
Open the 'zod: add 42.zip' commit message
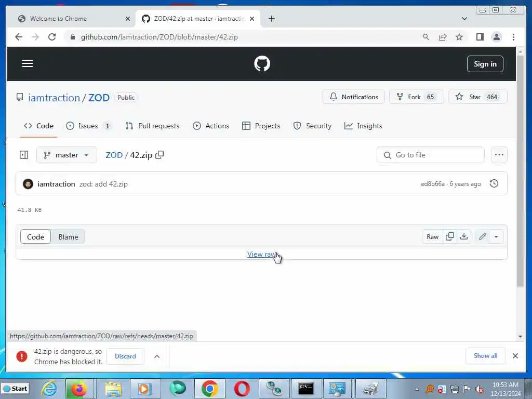point(103,184)
